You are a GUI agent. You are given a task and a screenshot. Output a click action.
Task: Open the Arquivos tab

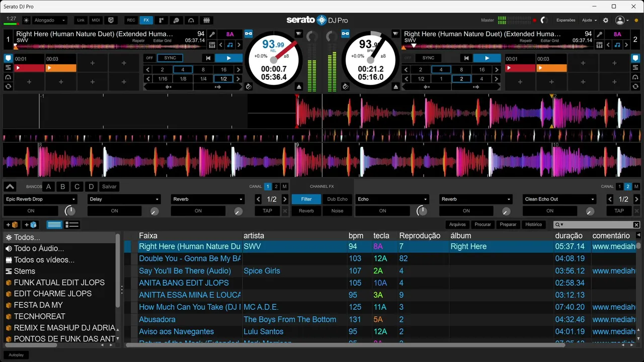tap(457, 225)
